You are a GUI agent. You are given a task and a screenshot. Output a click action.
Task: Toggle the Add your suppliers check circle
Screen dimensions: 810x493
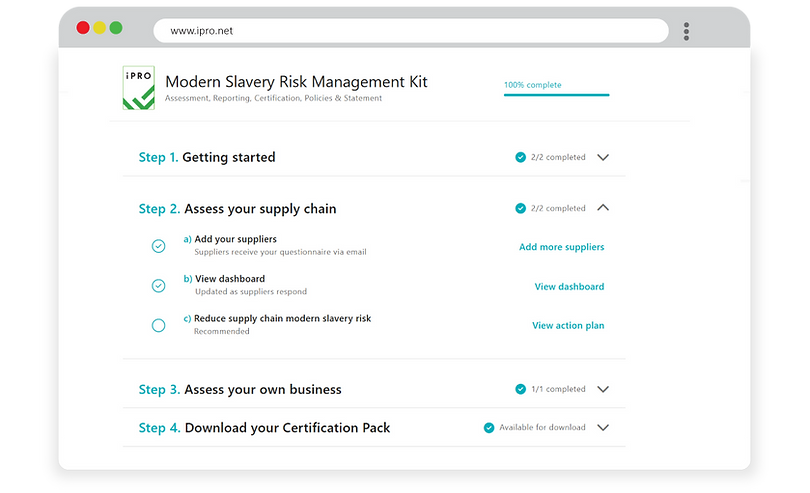159,246
